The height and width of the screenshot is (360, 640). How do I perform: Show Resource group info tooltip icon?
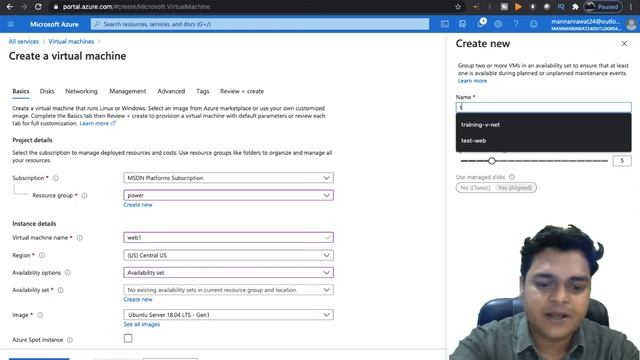84,196
